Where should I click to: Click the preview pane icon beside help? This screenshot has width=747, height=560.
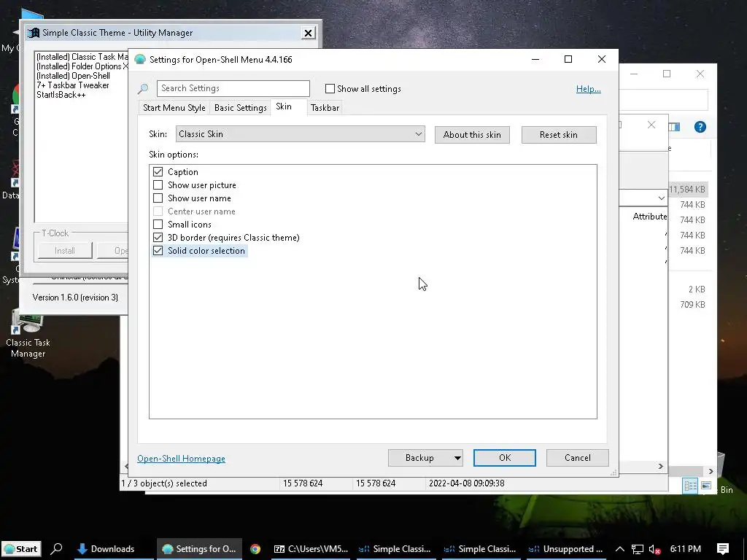coord(674,127)
